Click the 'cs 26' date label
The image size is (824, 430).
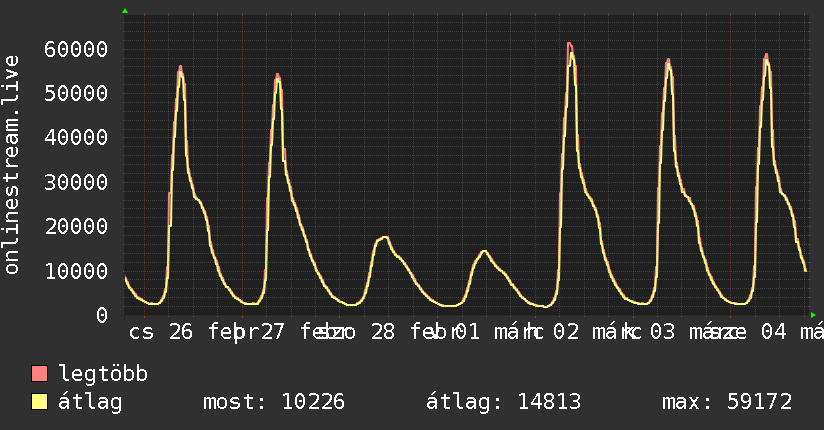point(161,332)
